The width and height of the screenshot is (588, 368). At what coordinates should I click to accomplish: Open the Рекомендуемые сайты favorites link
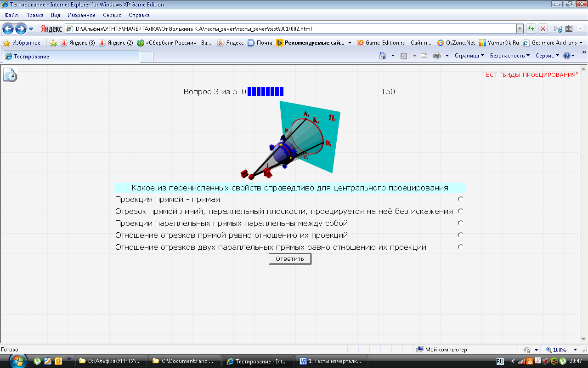(311, 43)
